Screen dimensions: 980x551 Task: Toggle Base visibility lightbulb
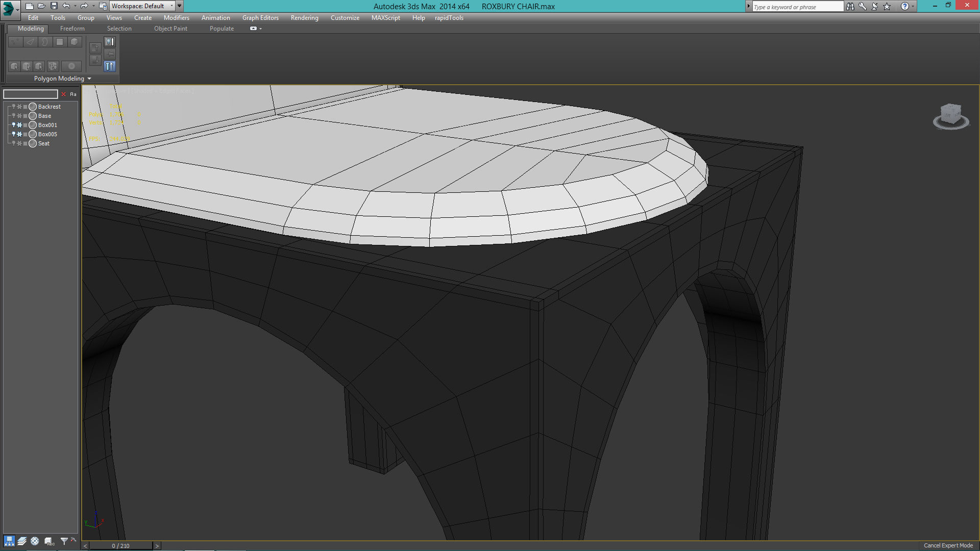[x=14, y=116]
